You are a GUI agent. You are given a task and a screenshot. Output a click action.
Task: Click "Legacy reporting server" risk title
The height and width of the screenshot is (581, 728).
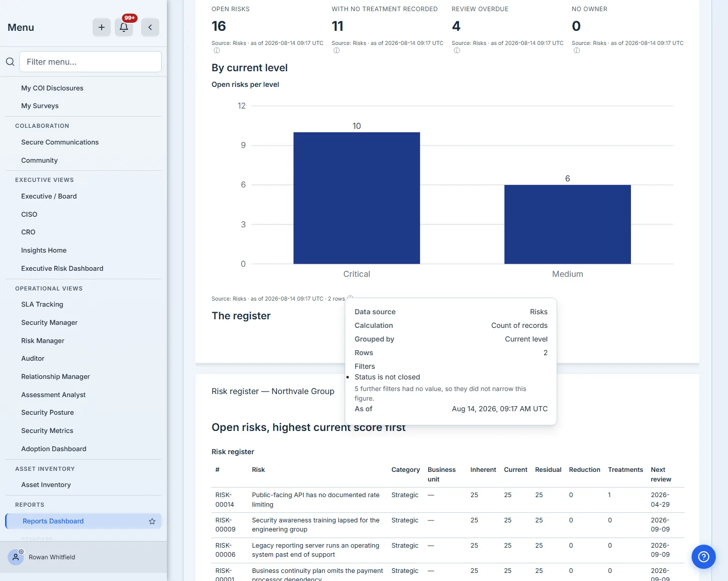(316, 550)
